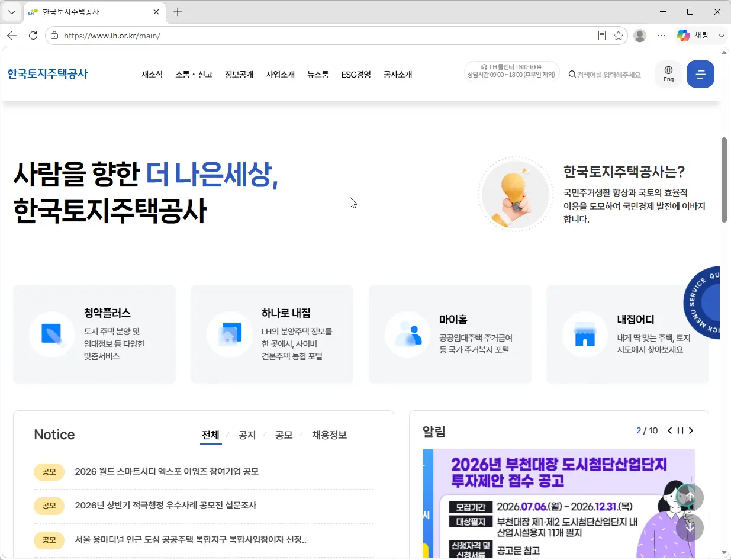
Task: Click the scrollbar up arrow
Action: [724, 53]
